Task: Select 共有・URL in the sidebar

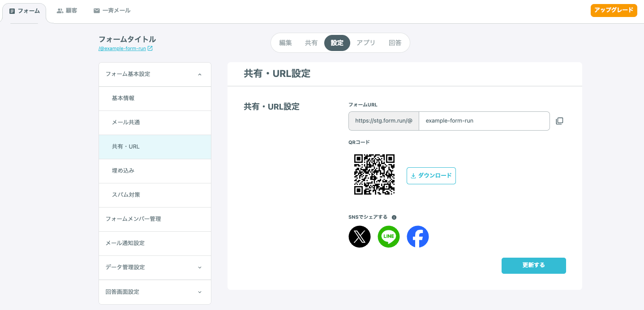Action: (x=155, y=147)
